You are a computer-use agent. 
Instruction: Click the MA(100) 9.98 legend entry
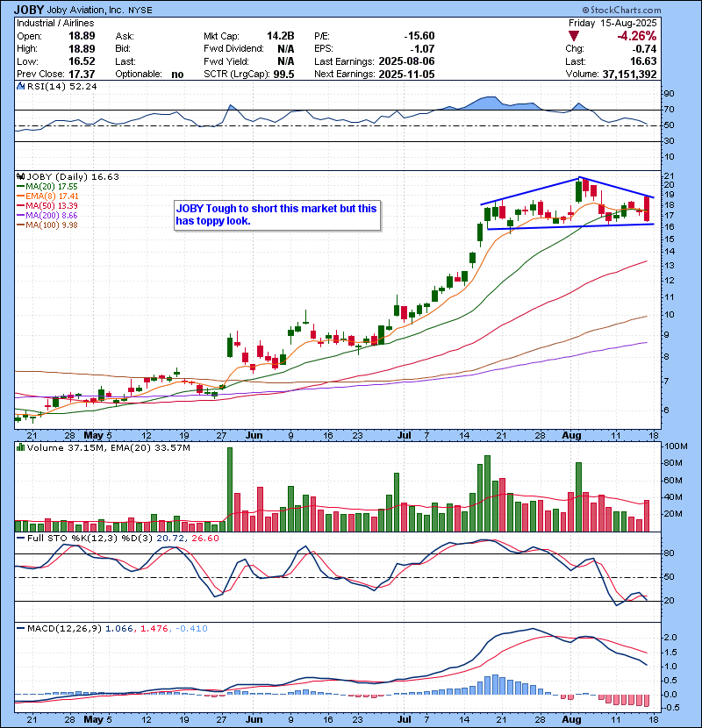[x=47, y=225]
